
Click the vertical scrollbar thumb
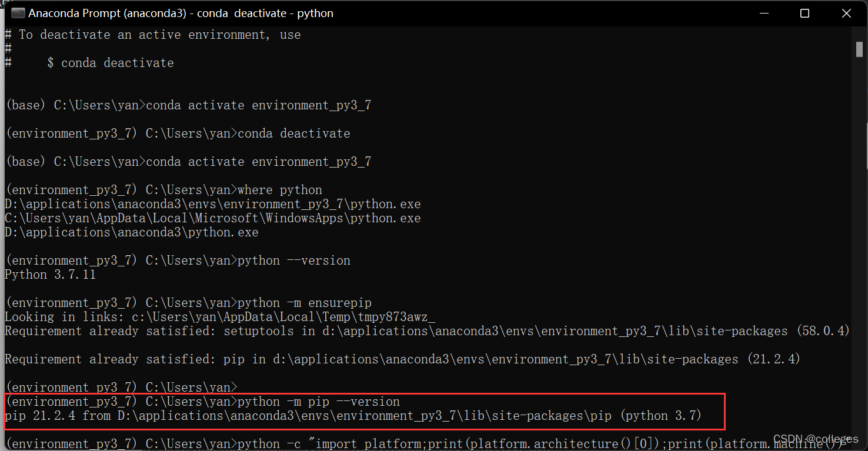pyautogui.click(x=859, y=49)
